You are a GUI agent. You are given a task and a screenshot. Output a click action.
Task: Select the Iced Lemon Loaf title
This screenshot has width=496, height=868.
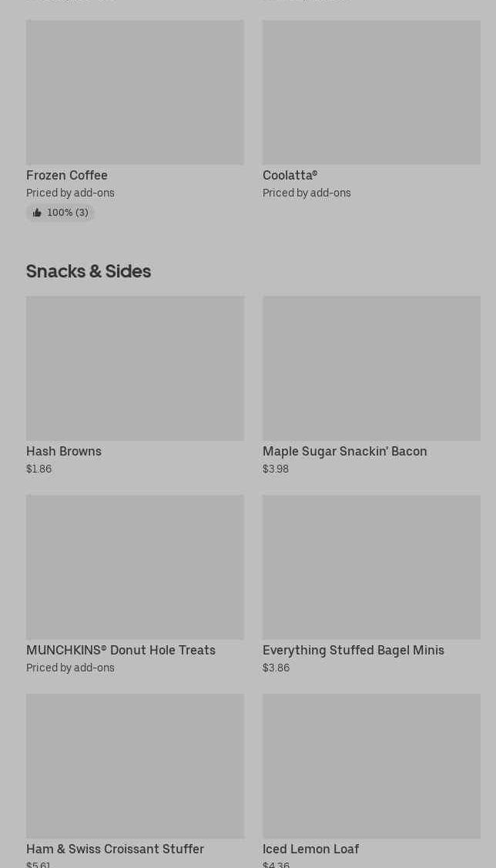[x=310, y=849]
